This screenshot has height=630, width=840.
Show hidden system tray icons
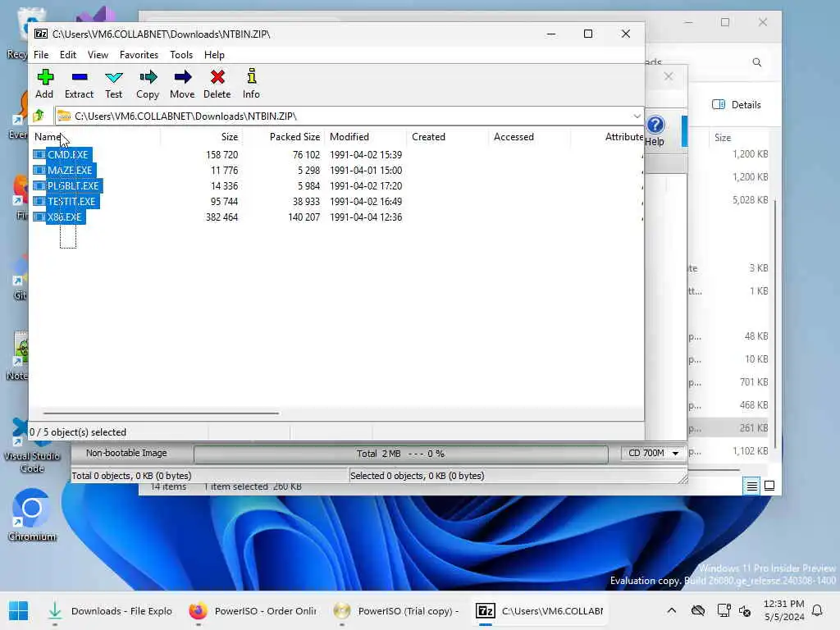pyautogui.click(x=671, y=610)
